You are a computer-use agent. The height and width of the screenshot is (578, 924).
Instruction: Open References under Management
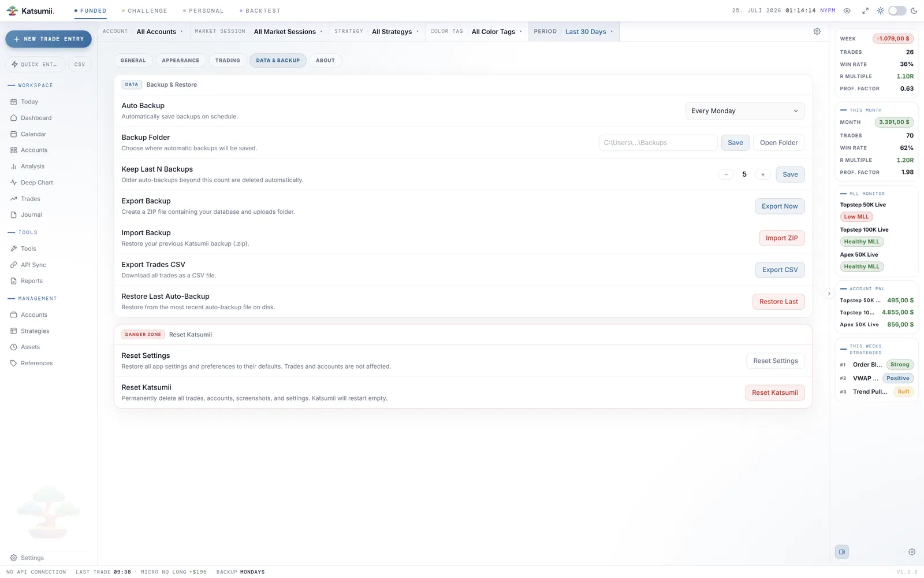[x=36, y=364]
